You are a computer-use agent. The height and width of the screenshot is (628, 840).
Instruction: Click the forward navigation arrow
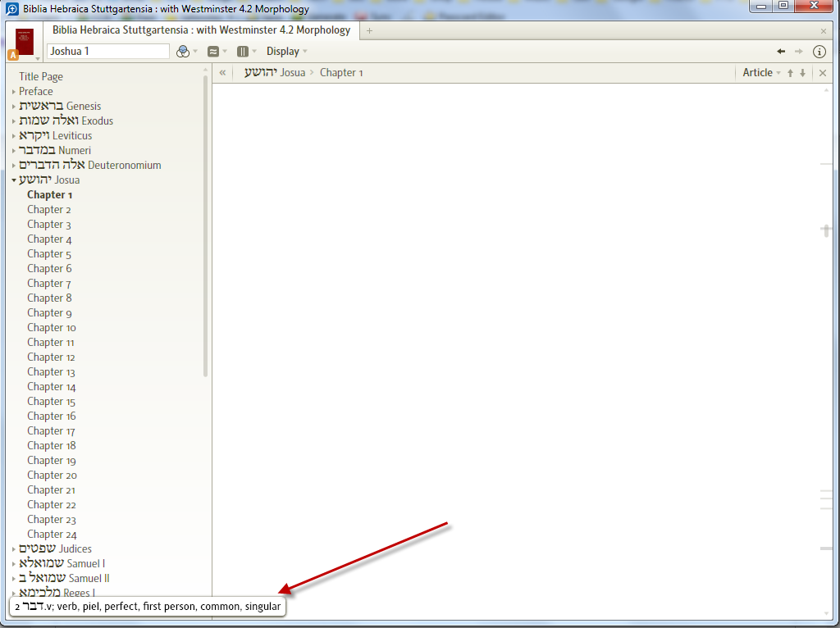[x=799, y=52]
